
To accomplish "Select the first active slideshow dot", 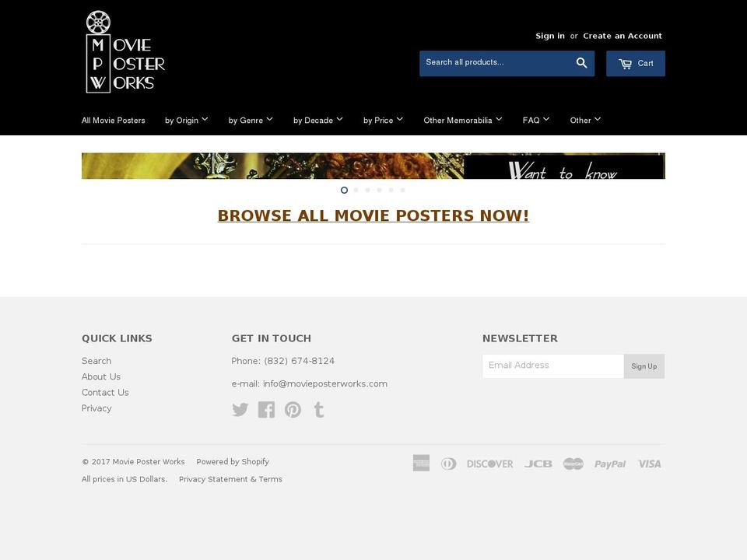I will [344, 190].
